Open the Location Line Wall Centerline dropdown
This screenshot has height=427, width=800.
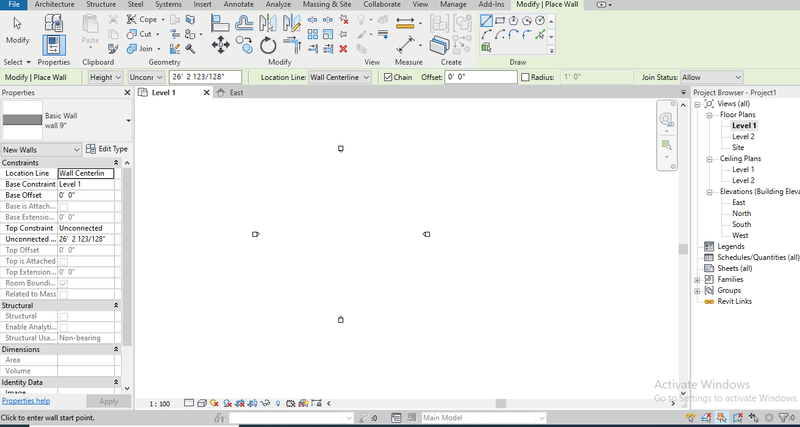pos(340,78)
